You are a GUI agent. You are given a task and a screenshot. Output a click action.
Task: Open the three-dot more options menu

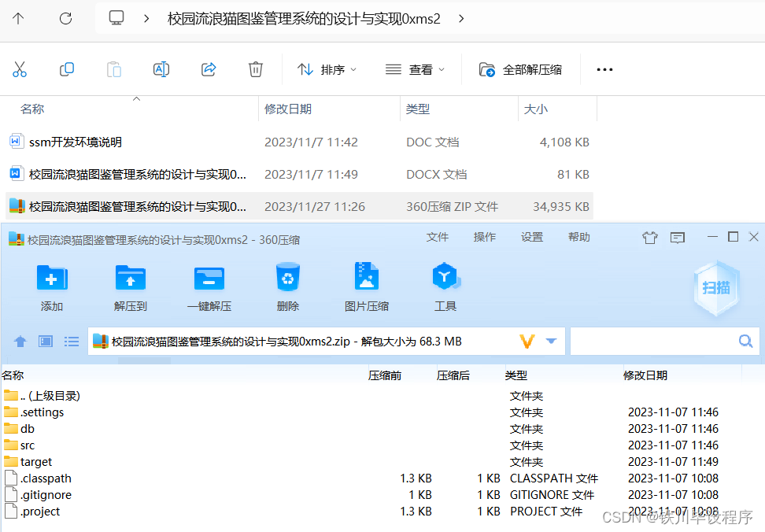pos(604,70)
